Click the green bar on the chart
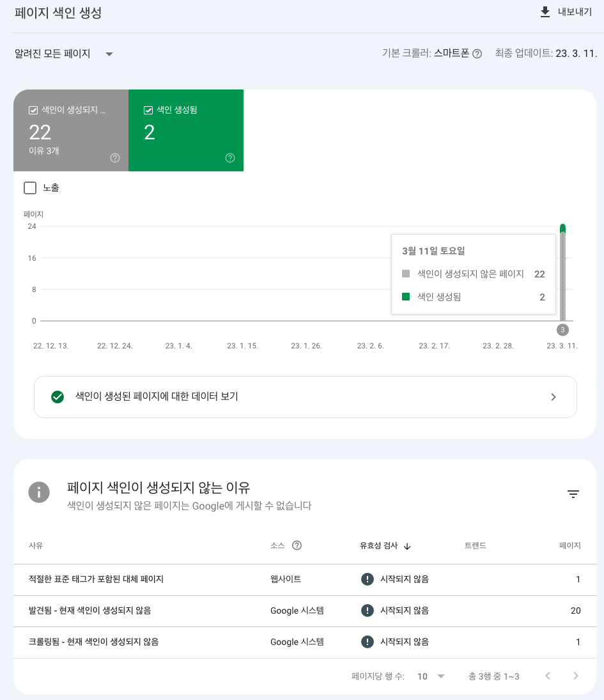Image resolution: width=604 pixels, height=700 pixels. pos(562,228)
